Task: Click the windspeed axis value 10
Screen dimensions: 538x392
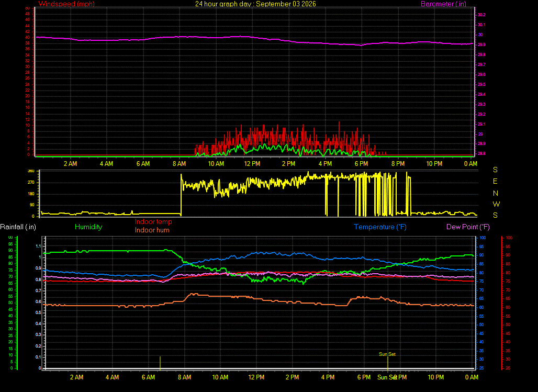Action: 27,125
